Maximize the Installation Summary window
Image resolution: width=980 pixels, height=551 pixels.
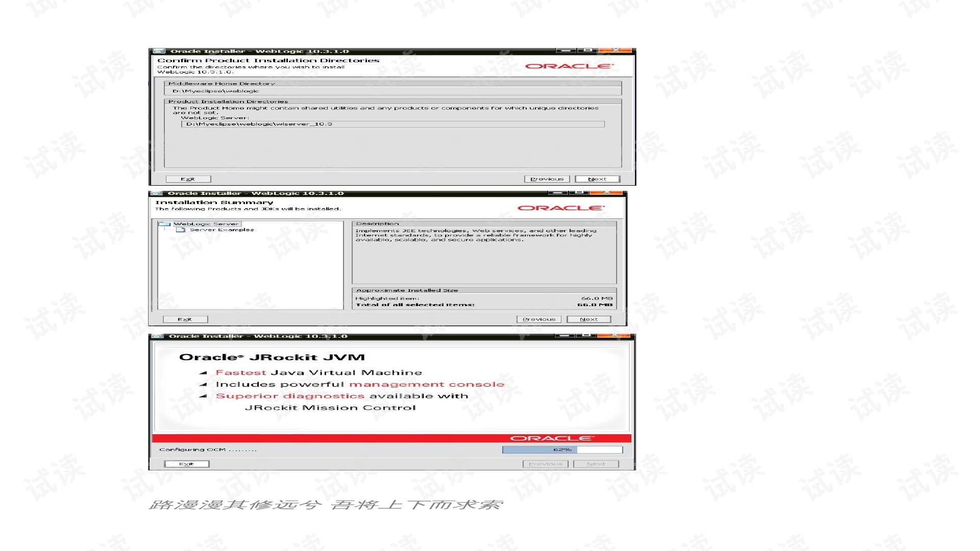point(579,193)
